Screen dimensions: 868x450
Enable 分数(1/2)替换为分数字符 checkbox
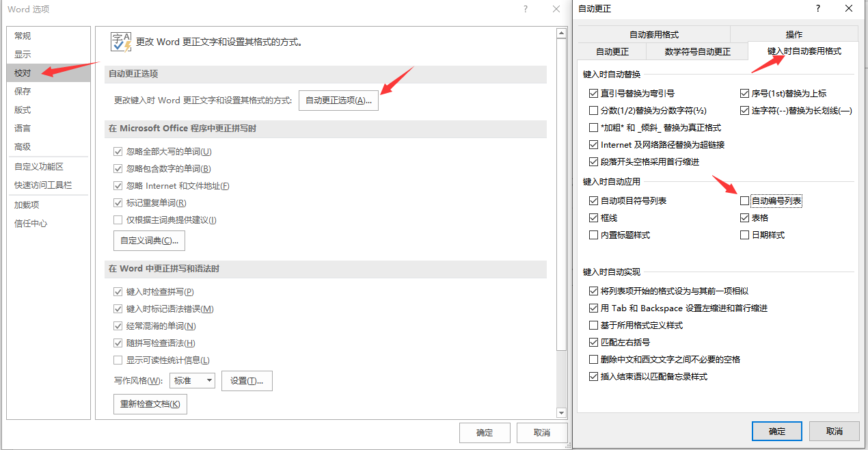pyautogui.click(x=593, y=110)
